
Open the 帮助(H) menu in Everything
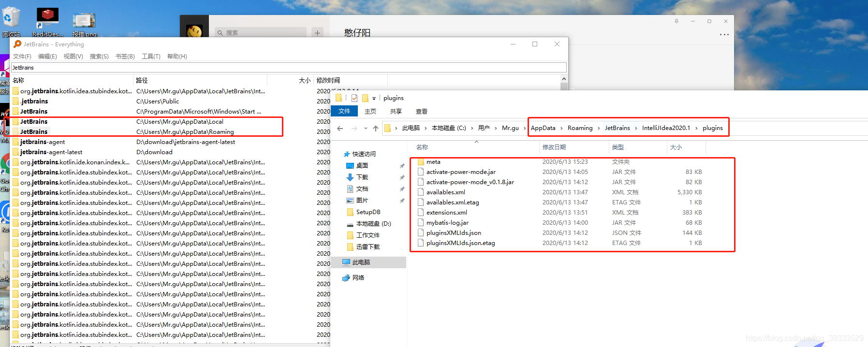[177, 57]
